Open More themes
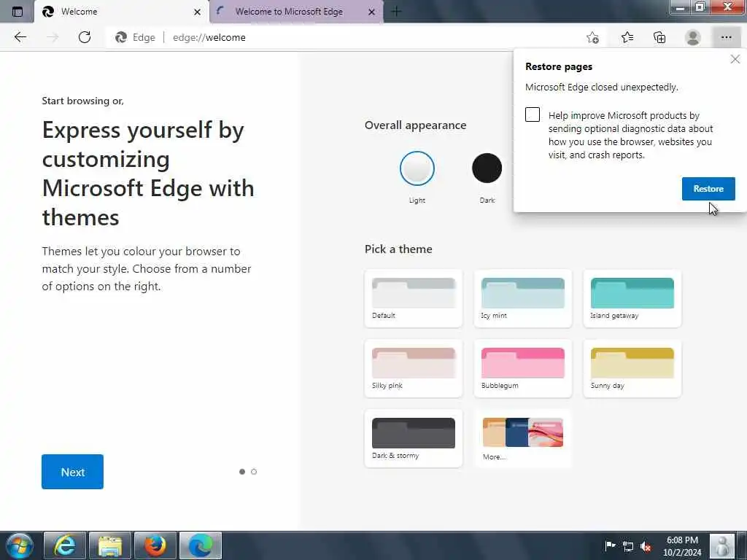Screen dimensions: 747x560 522,438
